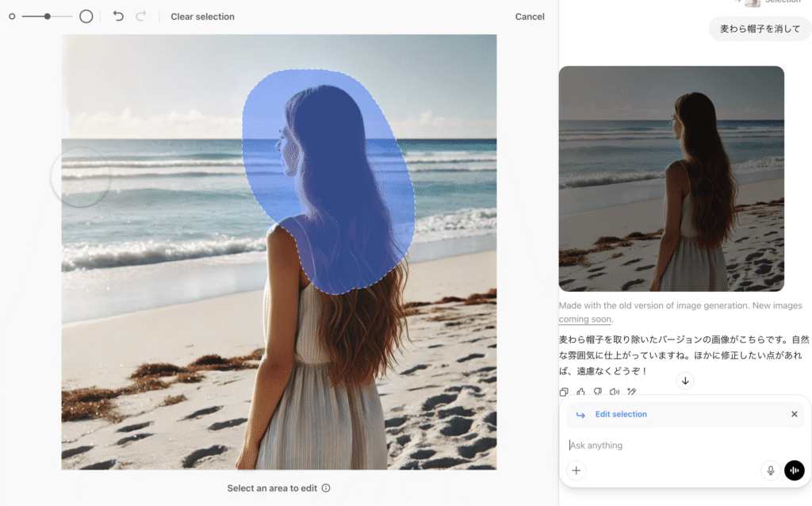Click the Edit selection label

[x=621, y=414]
